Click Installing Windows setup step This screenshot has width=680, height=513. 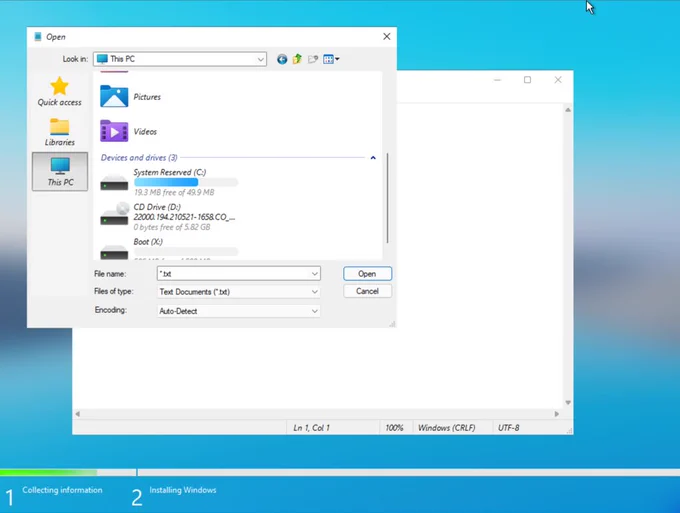tap(183, 490)
